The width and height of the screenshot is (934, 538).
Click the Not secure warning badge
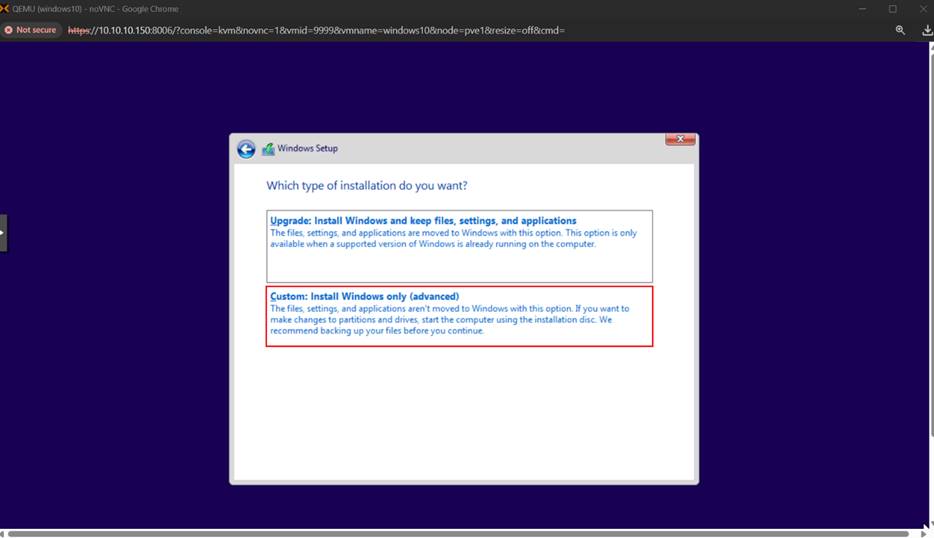[x=30, y=30]
